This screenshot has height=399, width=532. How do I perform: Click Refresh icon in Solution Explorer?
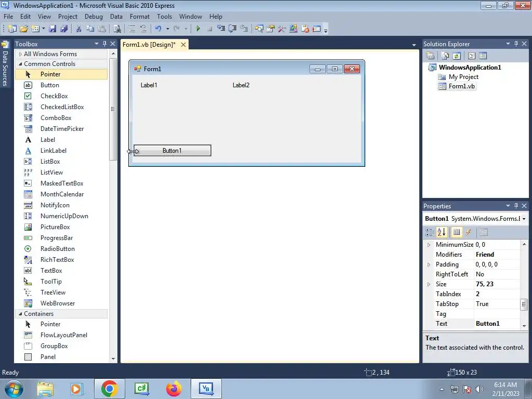pos(457,56)
